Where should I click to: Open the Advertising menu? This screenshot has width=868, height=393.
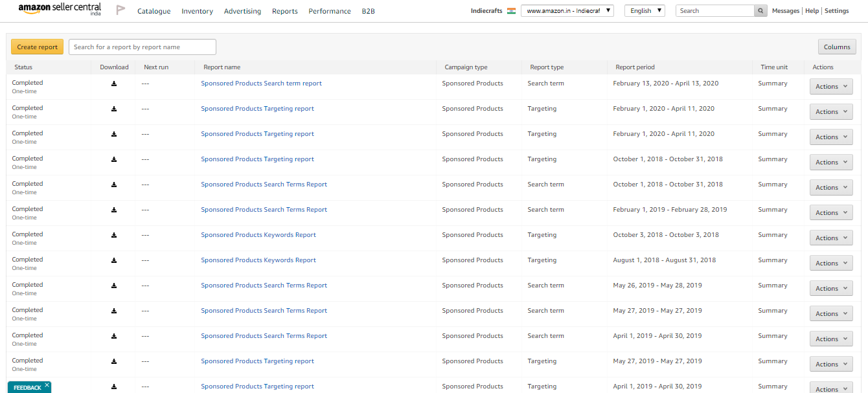pyautogui.click(x=242, y=11)
